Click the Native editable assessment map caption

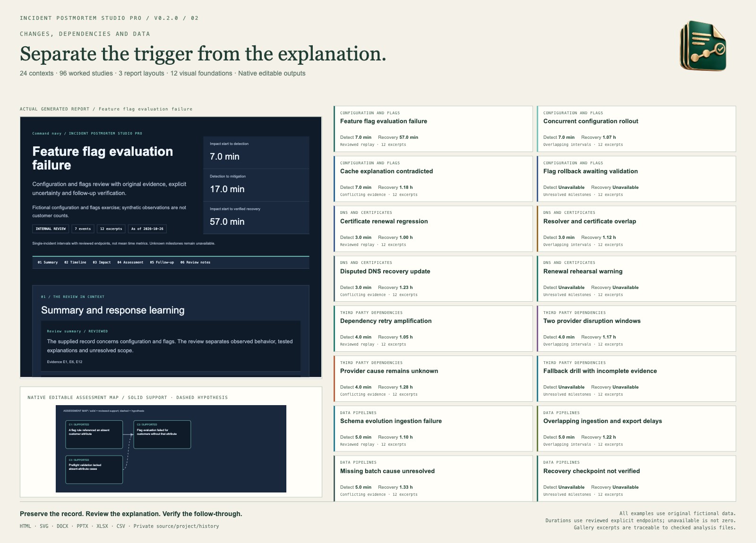128,398
